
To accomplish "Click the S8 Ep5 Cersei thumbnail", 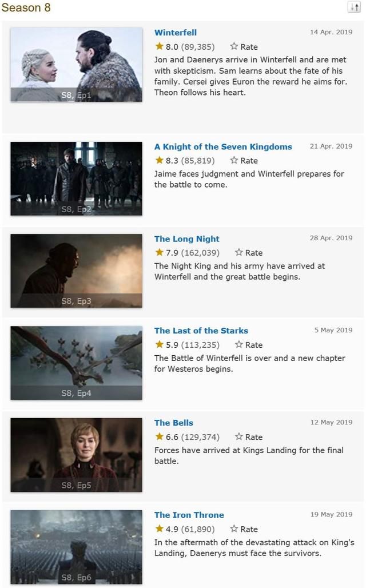I will tap(77, 455).
